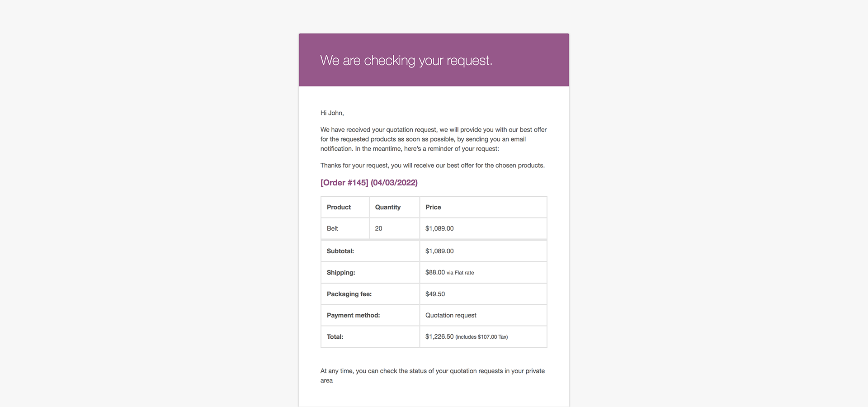This screenshot has width=868, height=407.
Task: Click the Belt price $1,089.00
Action: 439,228
